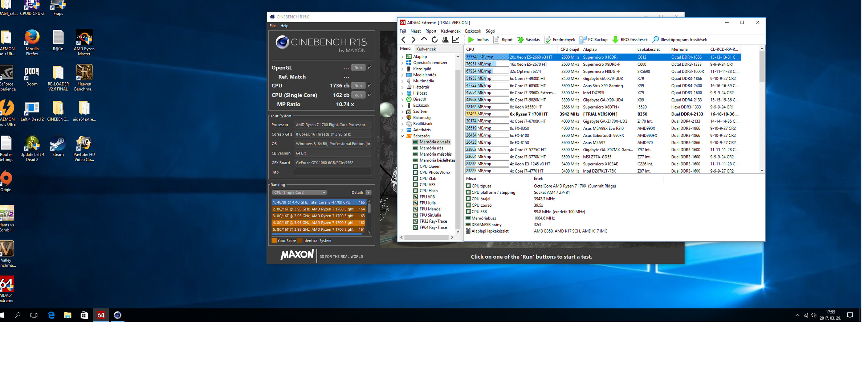The image size is (868, 366).
Task: Click AIDA64 back navigation arrow
Action: (x=403, y=40)
